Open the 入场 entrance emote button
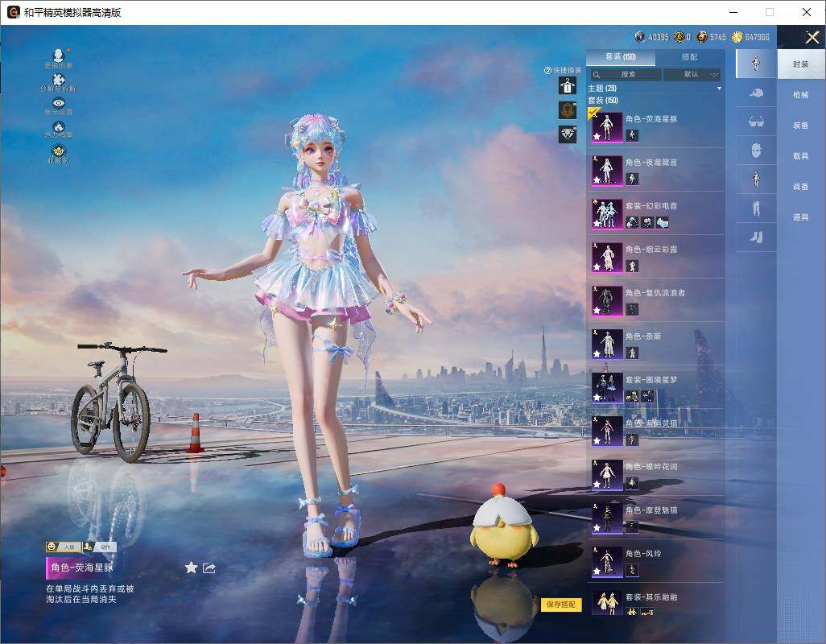The height and width of the screenshot is (644, 826). [x=64, y=547]
